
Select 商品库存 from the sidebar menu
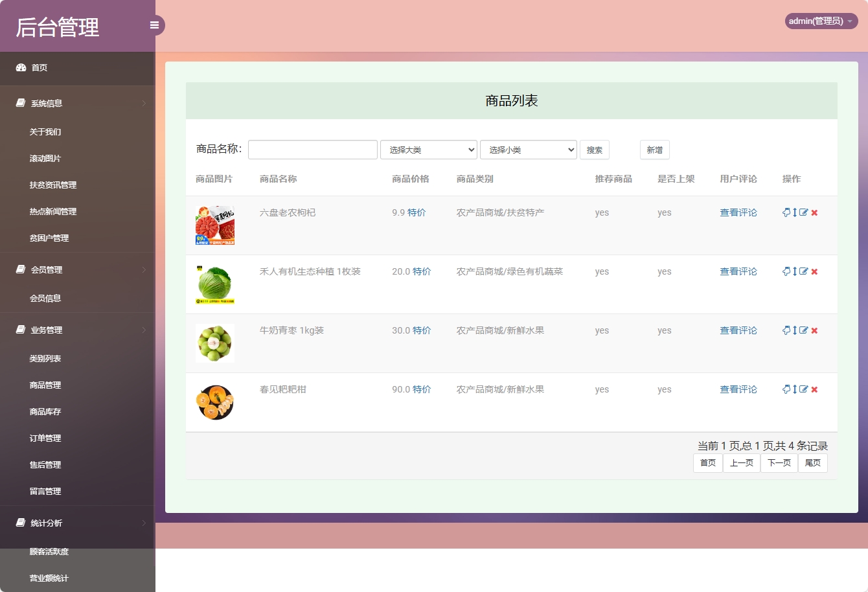click(45, 411)
